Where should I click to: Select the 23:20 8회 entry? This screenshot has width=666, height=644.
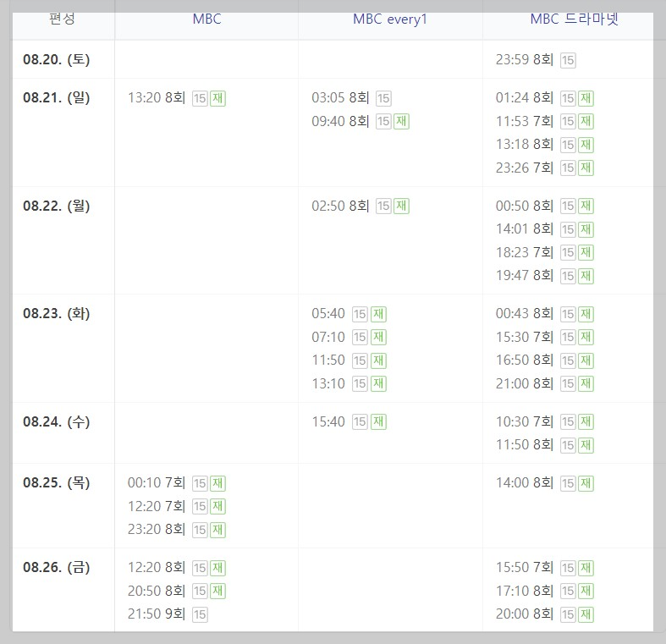coord(157,529)
